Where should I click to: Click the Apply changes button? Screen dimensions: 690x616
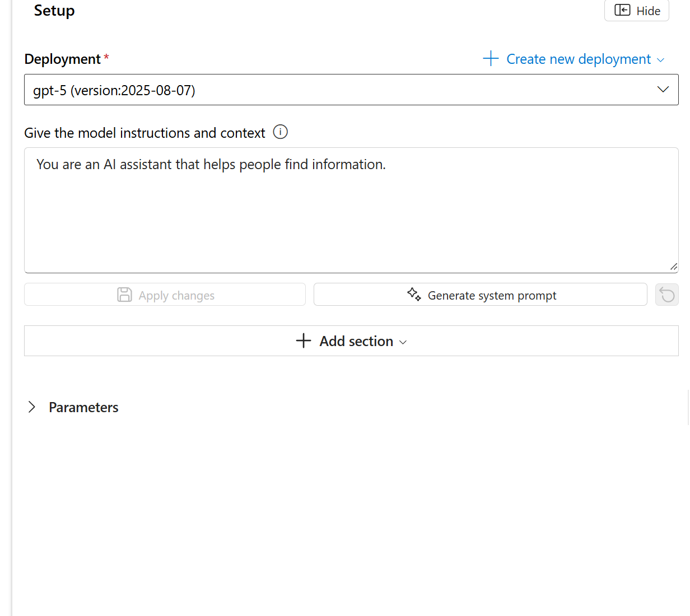click(165, 294)
